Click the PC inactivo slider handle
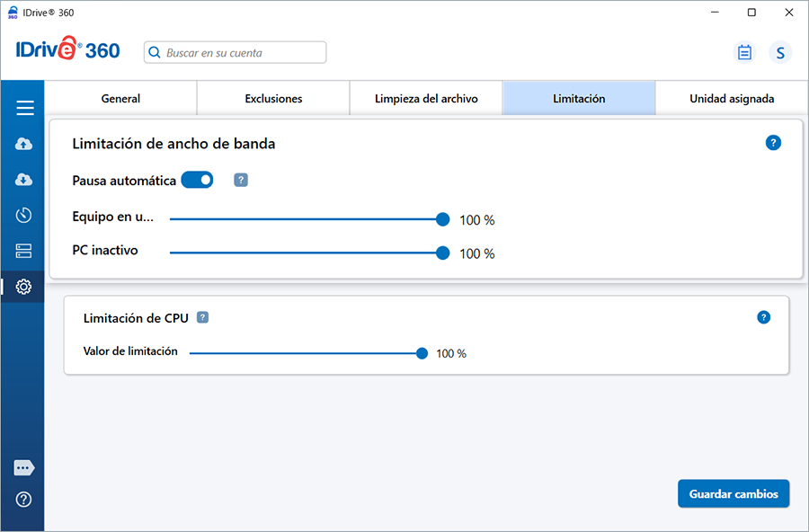809x532 pixels. (x=442, y=253)
